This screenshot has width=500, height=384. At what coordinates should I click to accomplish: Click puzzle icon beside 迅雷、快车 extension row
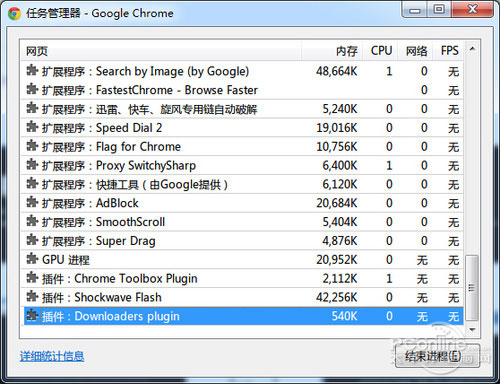(x=32, y=108)
